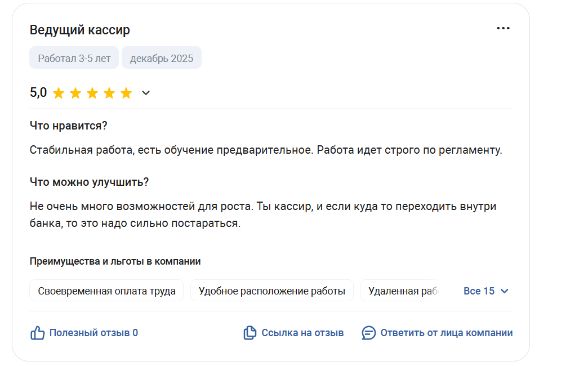Click the second rating star

tap(75, 93)
